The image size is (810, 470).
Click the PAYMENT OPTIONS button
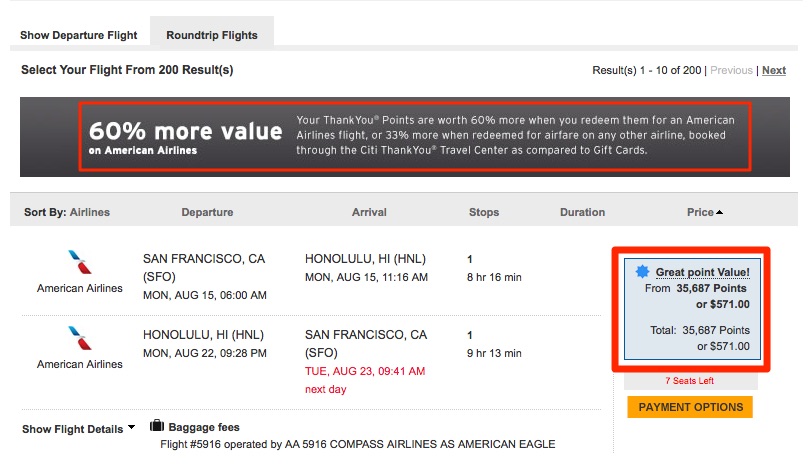(x=690, y=407)
